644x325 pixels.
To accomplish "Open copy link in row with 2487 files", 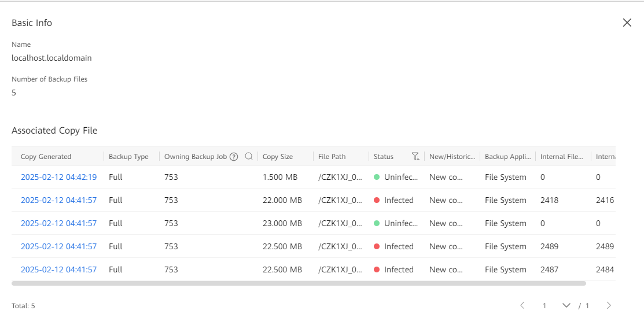I will pyautogui.click(x=58, y=269).
